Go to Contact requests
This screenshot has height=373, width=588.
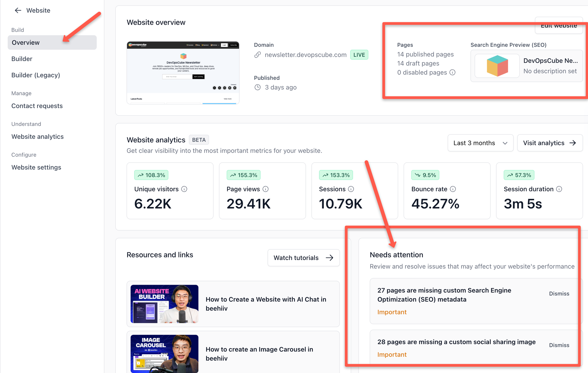[37, 106]
